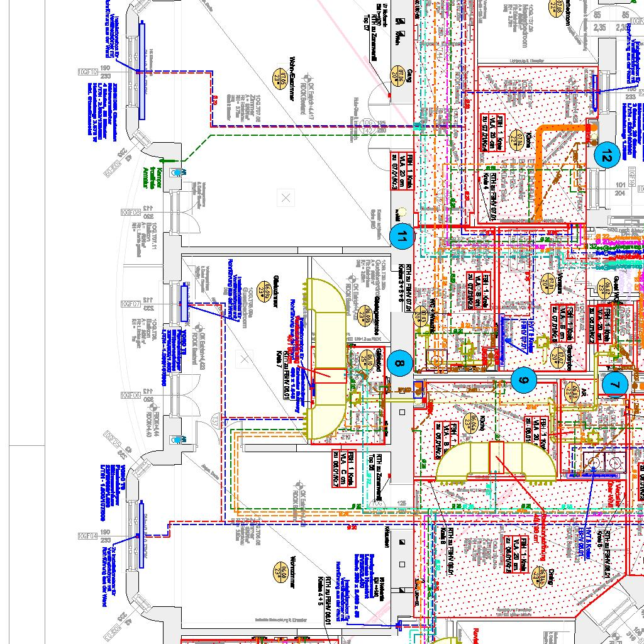The image size is (644, 644).
Task: Click the blue circle marker numbered 7
Action: (614, 384)
